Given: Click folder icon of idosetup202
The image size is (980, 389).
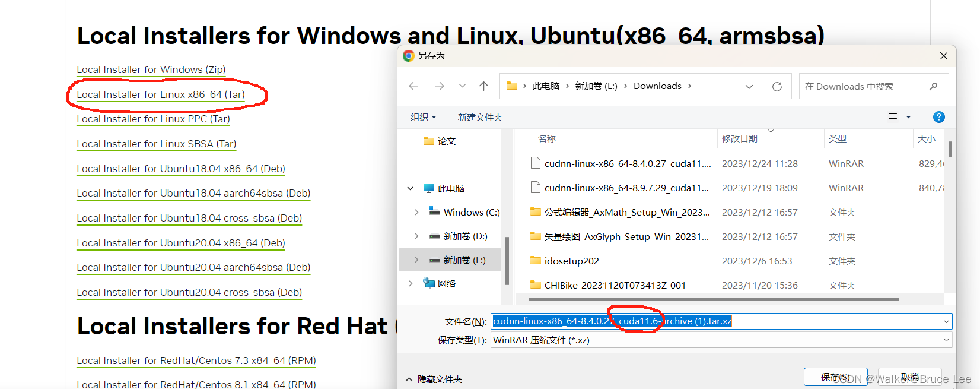Looking at the screenshot, I should point(536,260).
